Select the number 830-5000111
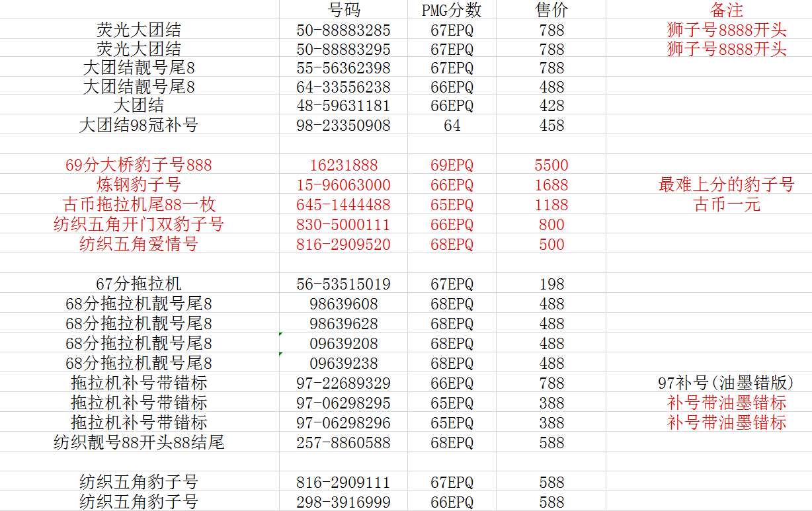 click(x=343, y=224)
